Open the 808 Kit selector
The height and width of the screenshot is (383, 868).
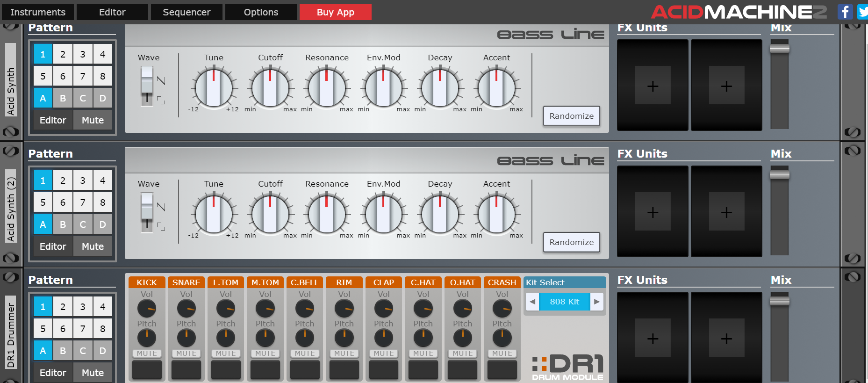pyautogui.click(x=565, y=302)
